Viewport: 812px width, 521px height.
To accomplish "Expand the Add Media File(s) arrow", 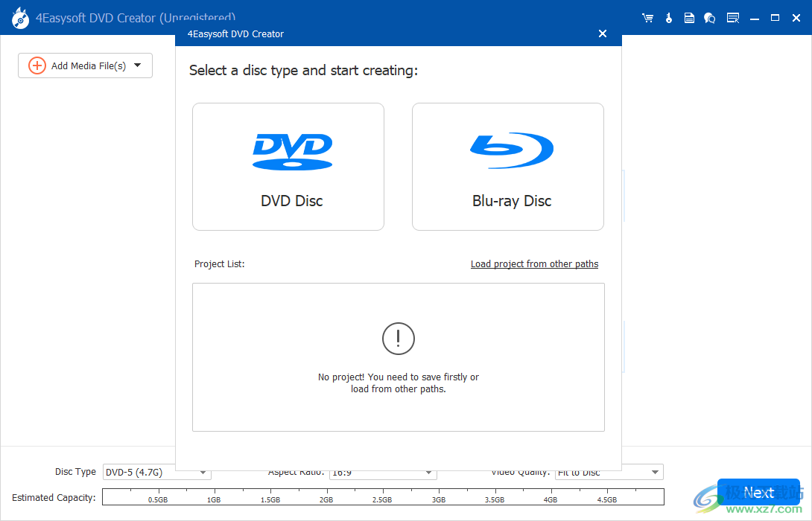I will tap(137, 65).
